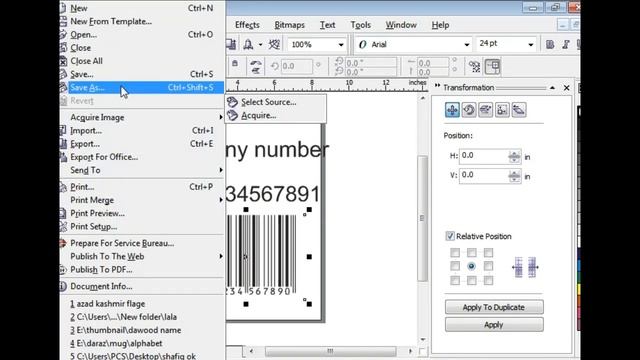Select the Skew transformation icon
Viewport: 640px width, 360px height.
(x=519, y=110)
